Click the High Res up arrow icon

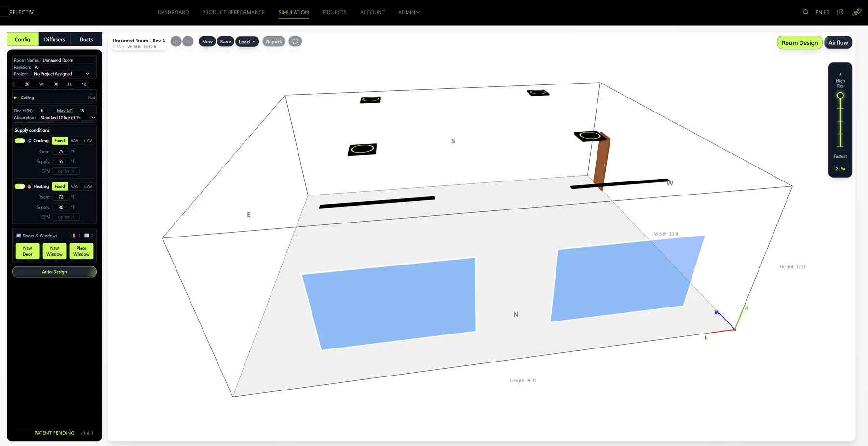pyautogui.click(x=840, y=74)
